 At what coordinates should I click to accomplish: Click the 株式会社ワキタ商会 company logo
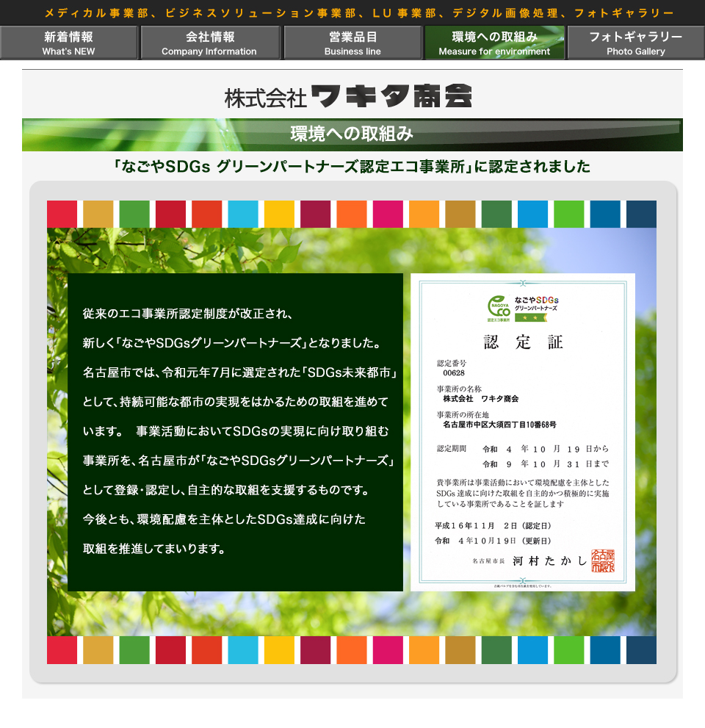(x=348, y=96)
